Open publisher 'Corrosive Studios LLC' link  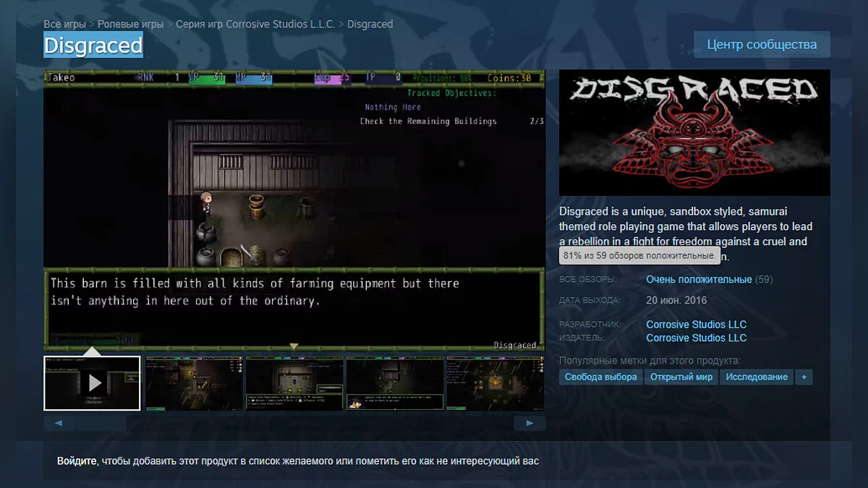click(x=696, y=338)
